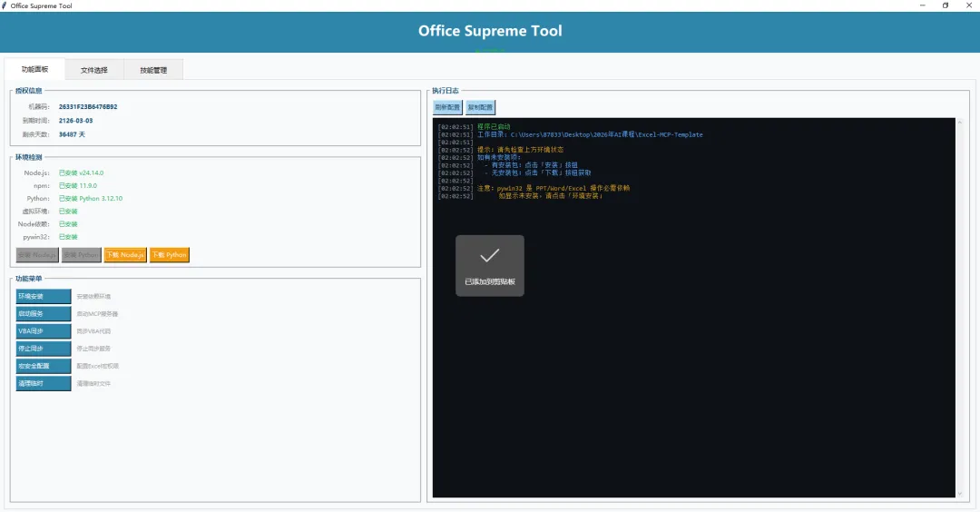Run the 环境安装 function
Screen dimensions: 980x512
[44, 296]
